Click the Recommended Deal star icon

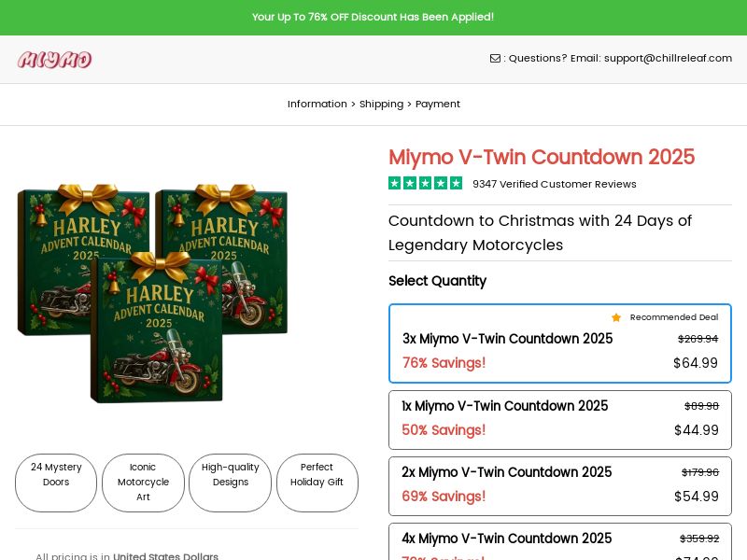(x=616, y=317)
